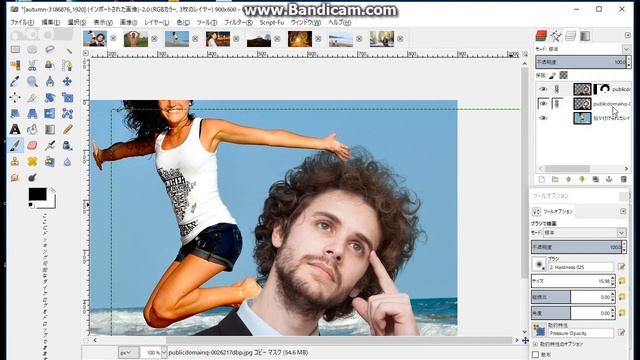Select the Ink tool
This screenshot has width=640, height=360.
coord(67,145)
